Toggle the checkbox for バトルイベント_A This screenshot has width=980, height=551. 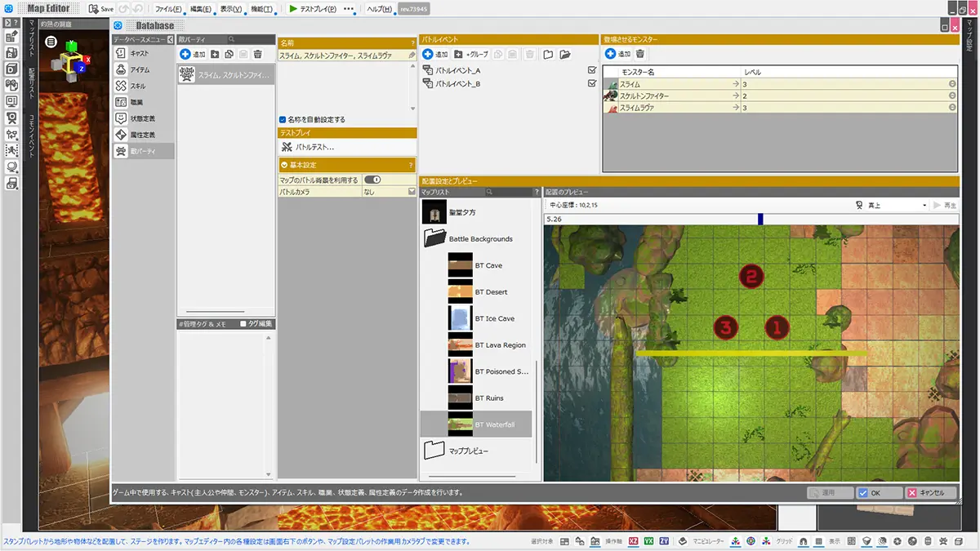(x=592, y=71)
